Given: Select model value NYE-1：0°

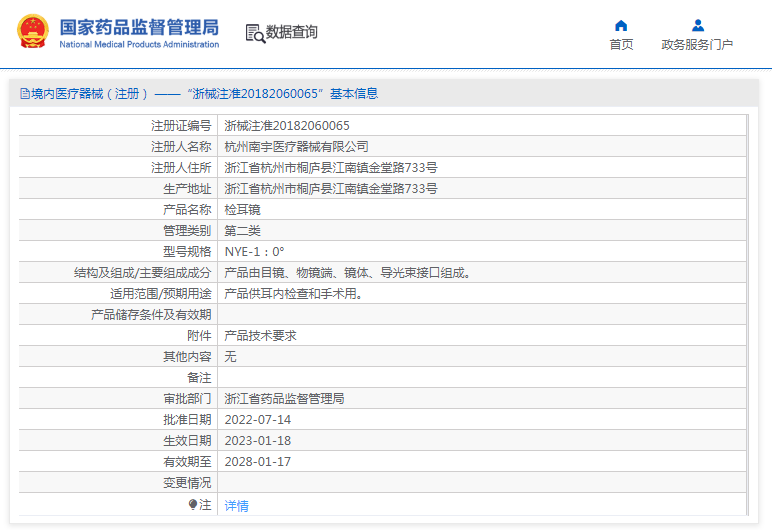Looking at the screenshot, I should tap(255, 252).
